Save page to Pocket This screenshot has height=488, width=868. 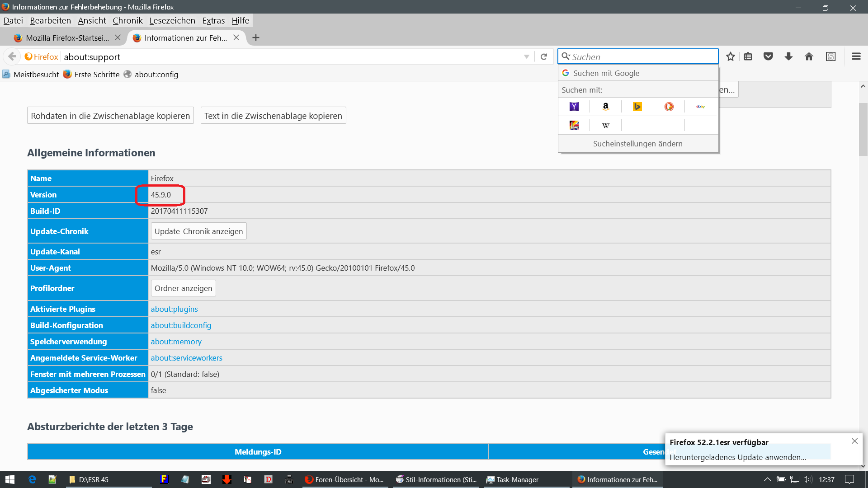pyautogui.click(x=768, y=56)
